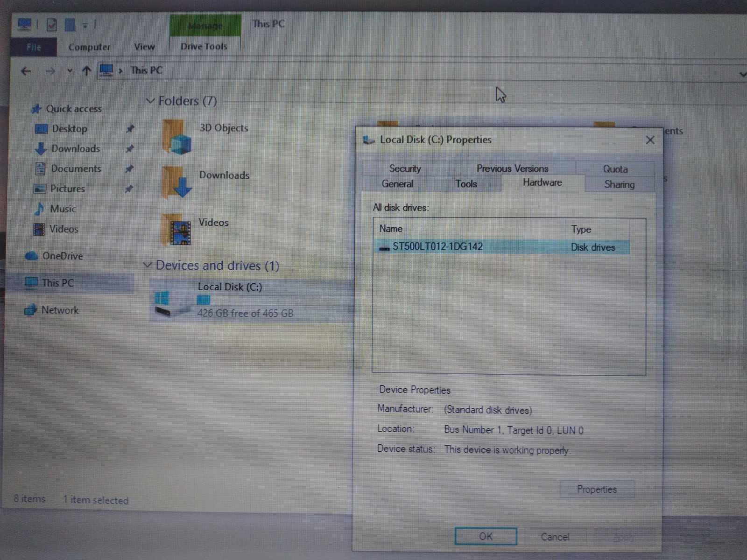The image size is (747, 560).
Task: Click the Properties quick access toolbar icon
Action: (52, 24)
